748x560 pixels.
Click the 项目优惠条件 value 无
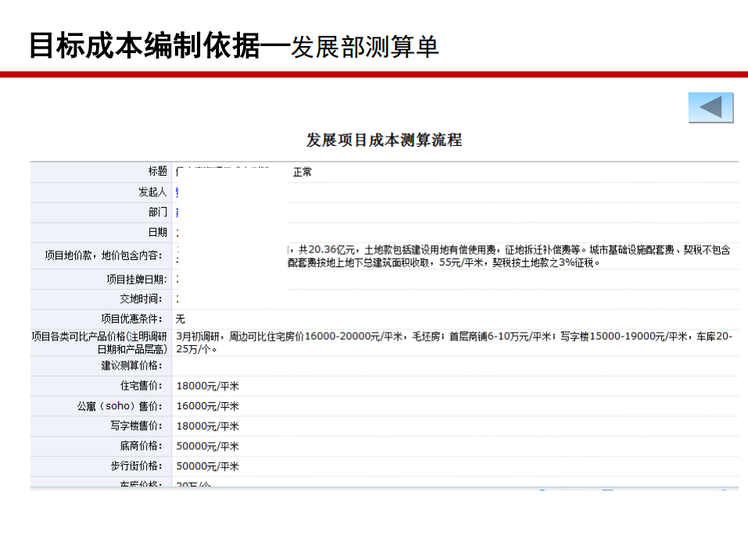(x=181, y=319)
